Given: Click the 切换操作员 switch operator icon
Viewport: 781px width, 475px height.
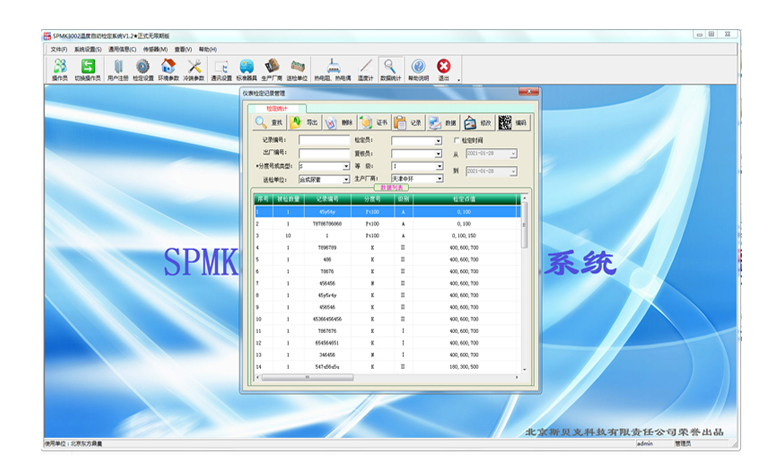Looking at the screenshot, I should pos(89,69).
